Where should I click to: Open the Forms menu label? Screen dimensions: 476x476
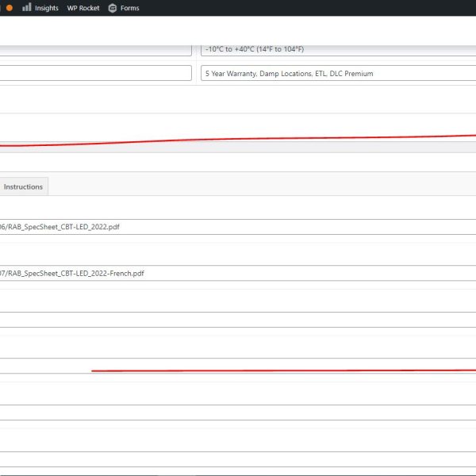[129, 8]
